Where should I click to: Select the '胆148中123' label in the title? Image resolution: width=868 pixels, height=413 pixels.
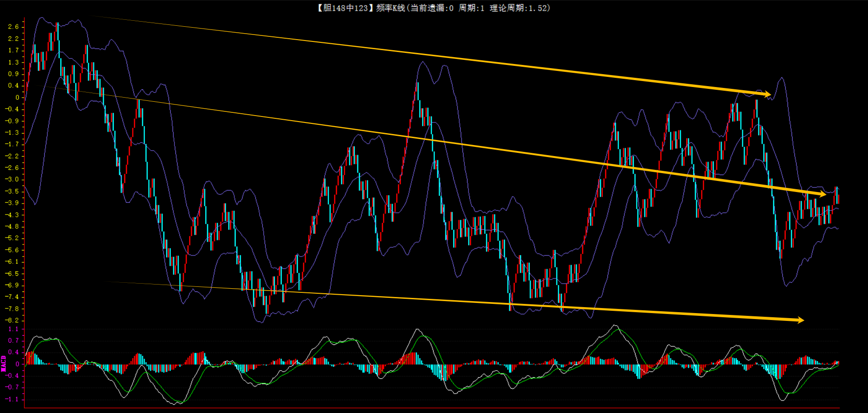tap(345, 8)
